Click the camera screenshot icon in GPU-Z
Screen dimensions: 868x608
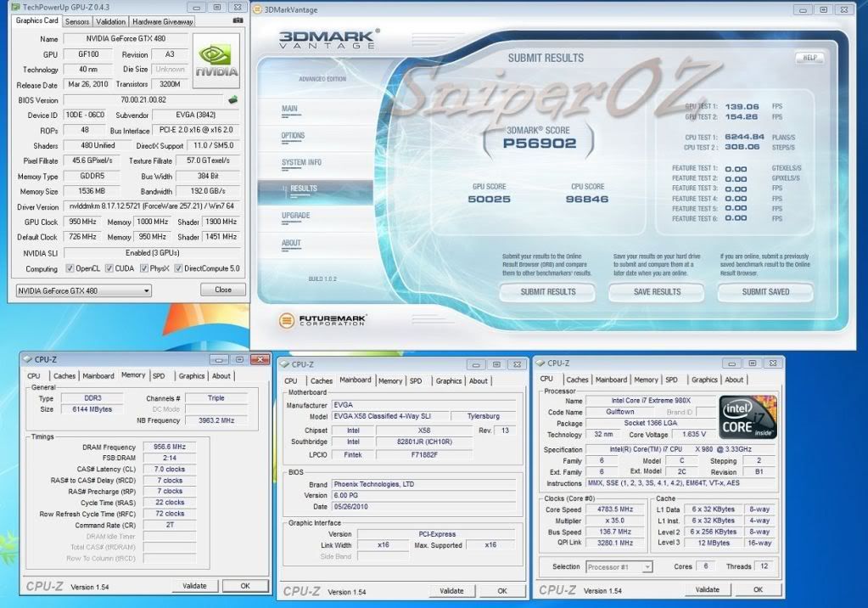tap(237, 20)
